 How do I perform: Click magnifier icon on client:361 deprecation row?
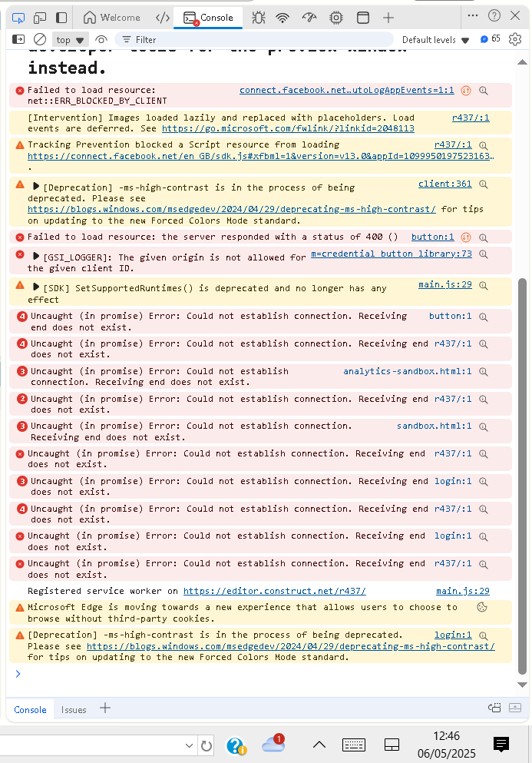coord(484,184)
